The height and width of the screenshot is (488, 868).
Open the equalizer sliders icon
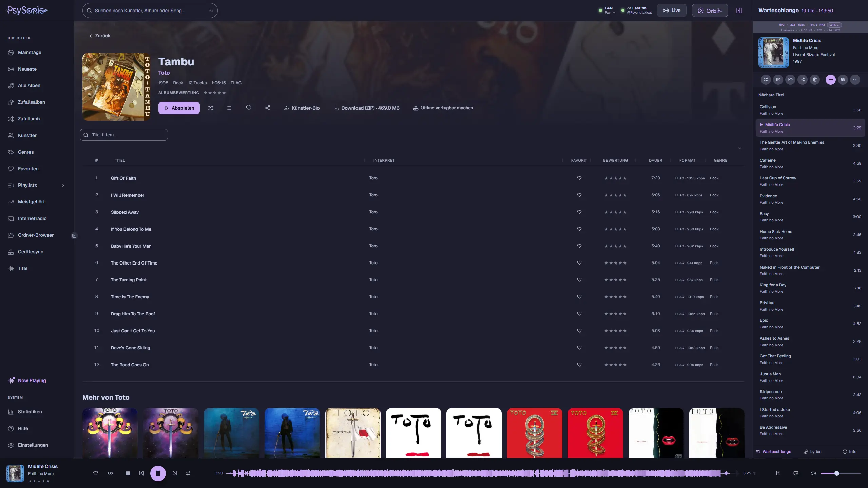[778, 473]
